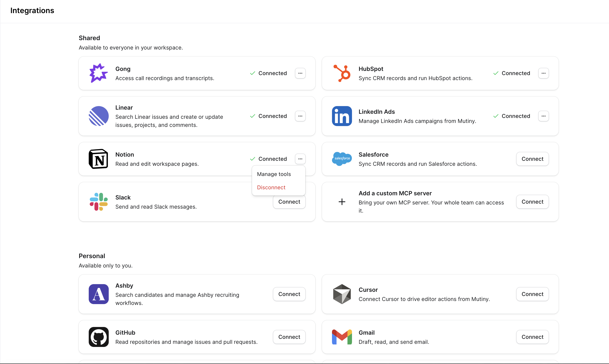Select Manage tools in Notion menu

278,174
